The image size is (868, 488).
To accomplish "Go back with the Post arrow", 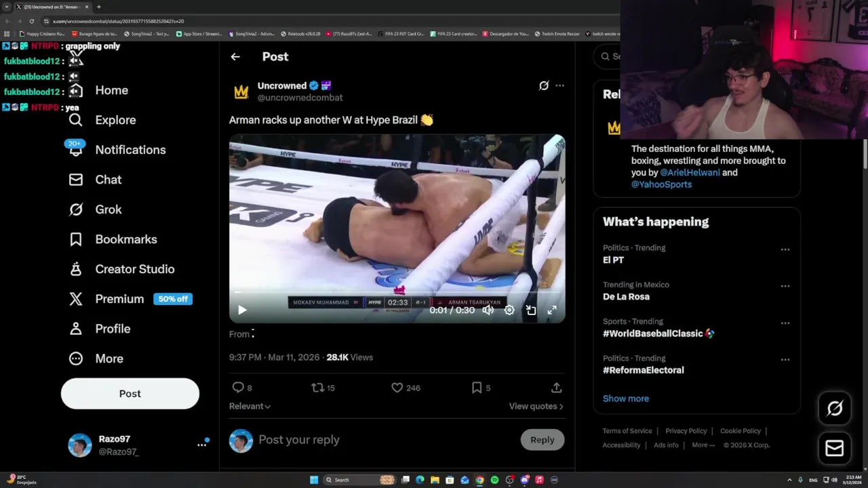I will pyautogui.click(x=235, y=57).
